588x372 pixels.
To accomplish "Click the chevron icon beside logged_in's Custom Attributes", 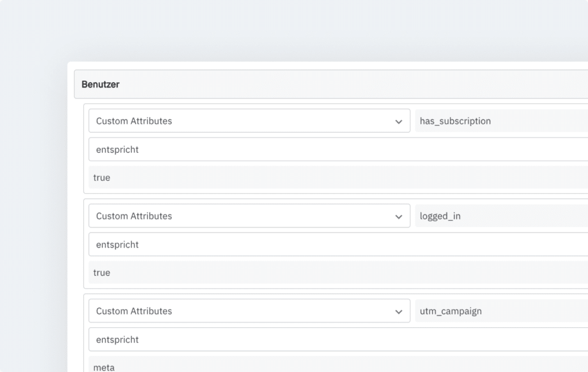I will click(x=399, y=216).
